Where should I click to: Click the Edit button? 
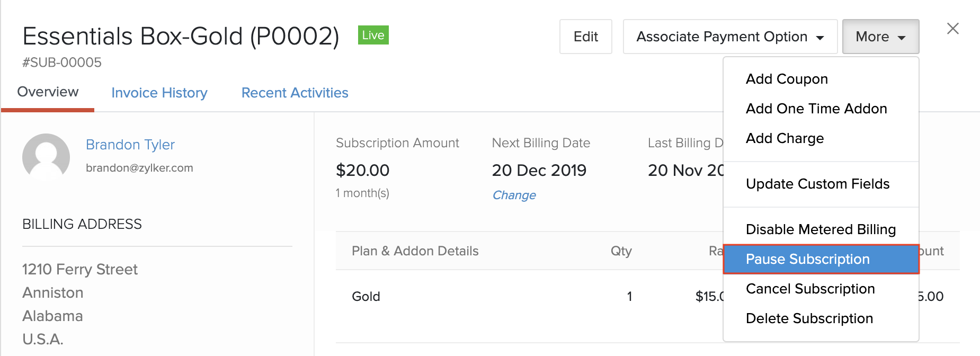click(x=585, y=37)
